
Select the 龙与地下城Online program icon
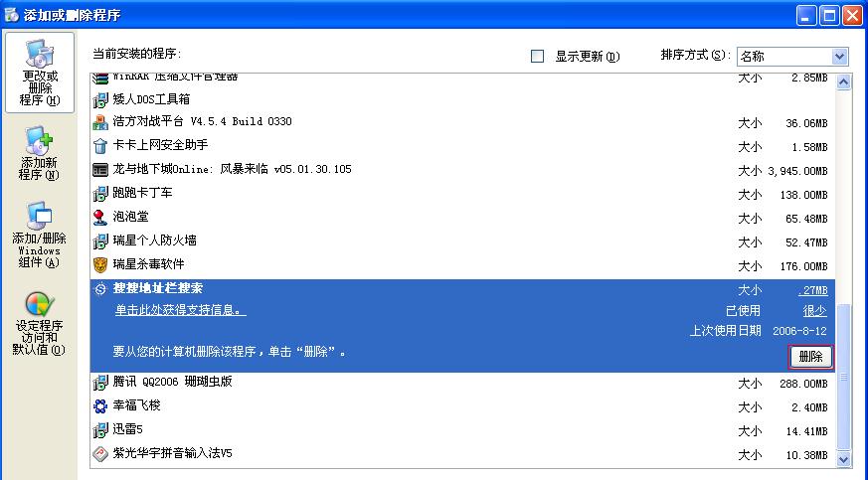click(100, 170)
